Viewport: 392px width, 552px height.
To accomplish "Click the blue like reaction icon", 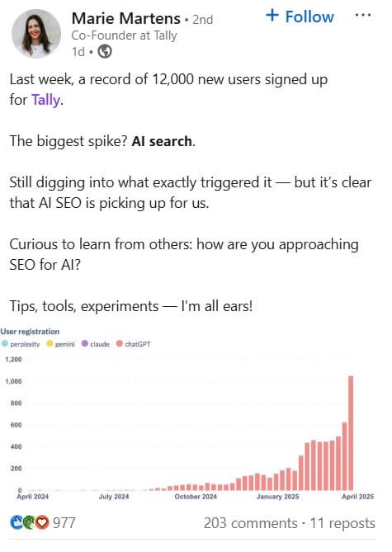I will click(x=17, y=522).
